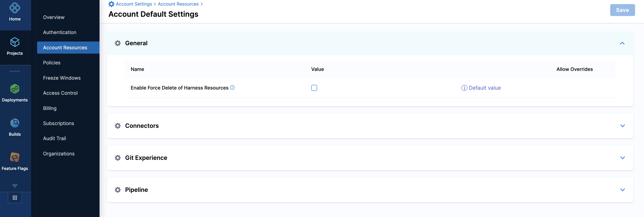Open the Builds module icon
Screen dimensions: 644x217
click(x=15, y=123)
